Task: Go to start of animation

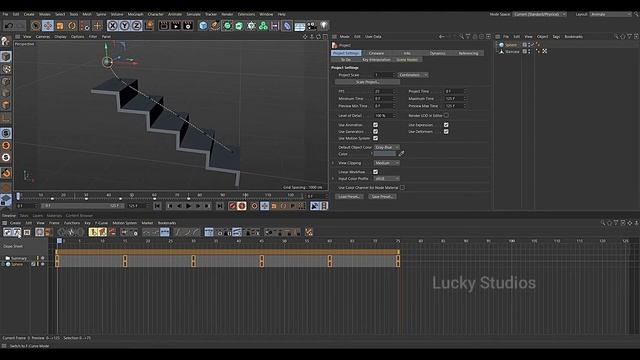Action: point(158,206)
